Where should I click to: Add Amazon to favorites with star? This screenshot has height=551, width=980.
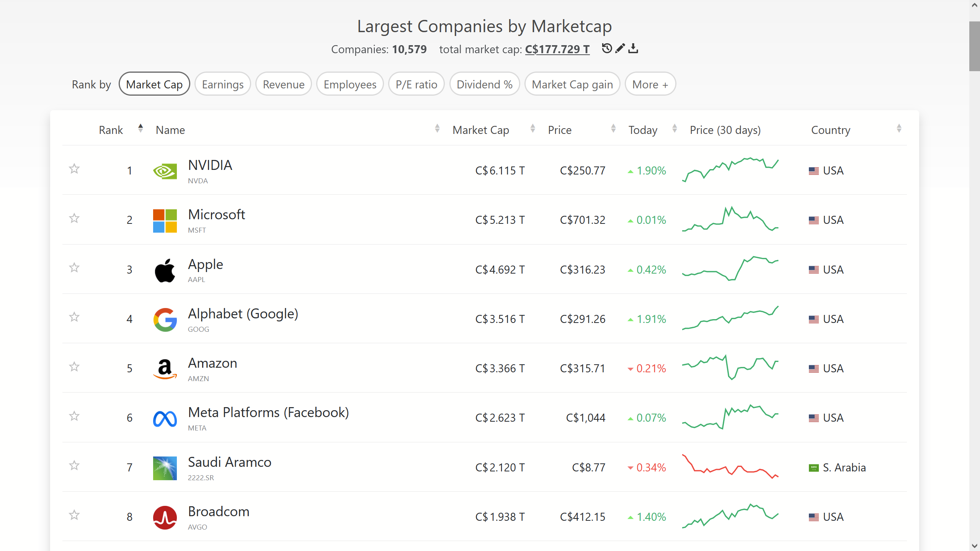(74, 367)
